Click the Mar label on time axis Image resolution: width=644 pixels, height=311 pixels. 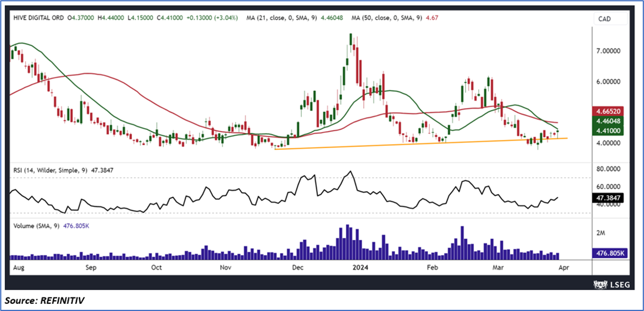(x=498, y=267)
